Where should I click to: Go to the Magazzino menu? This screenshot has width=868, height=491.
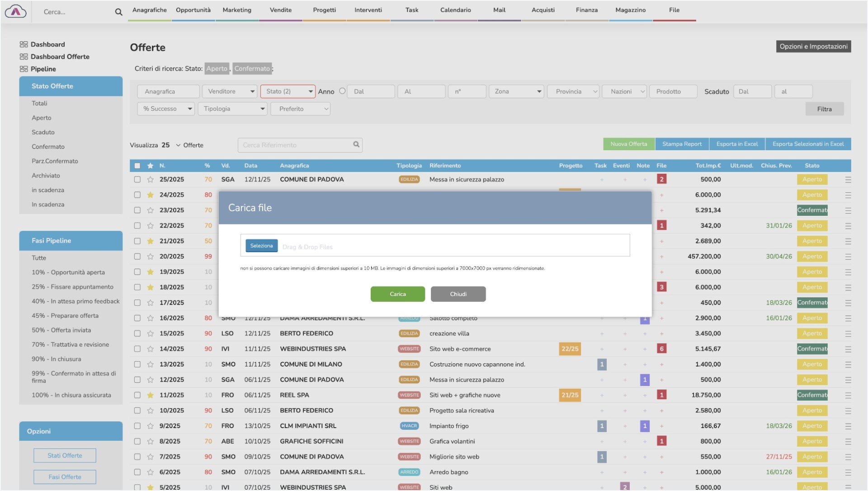(x=630, y=10)
